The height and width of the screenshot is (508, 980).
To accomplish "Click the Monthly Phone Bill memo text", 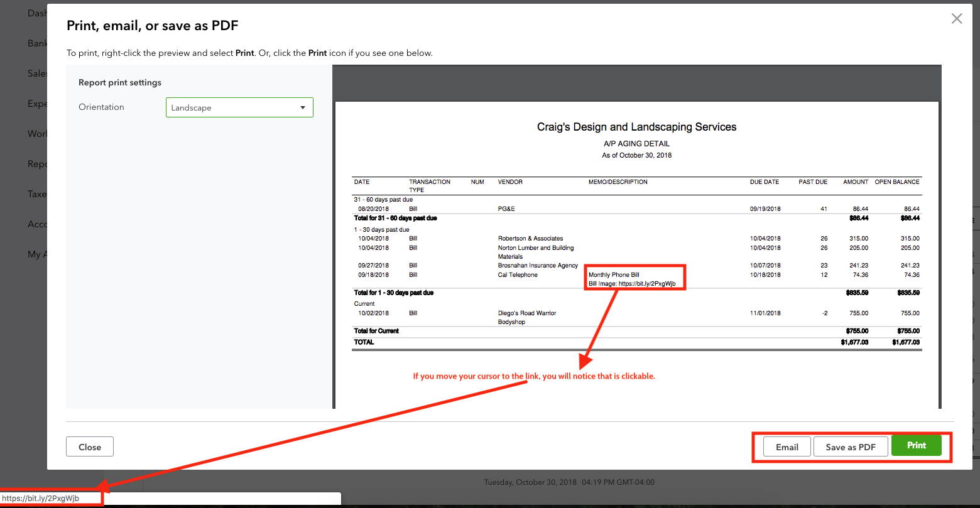I will (614, 275).
